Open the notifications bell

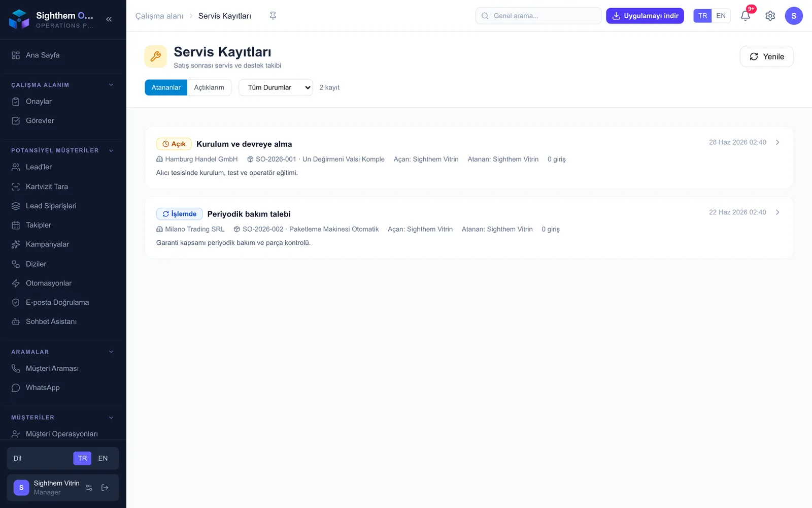746,16
